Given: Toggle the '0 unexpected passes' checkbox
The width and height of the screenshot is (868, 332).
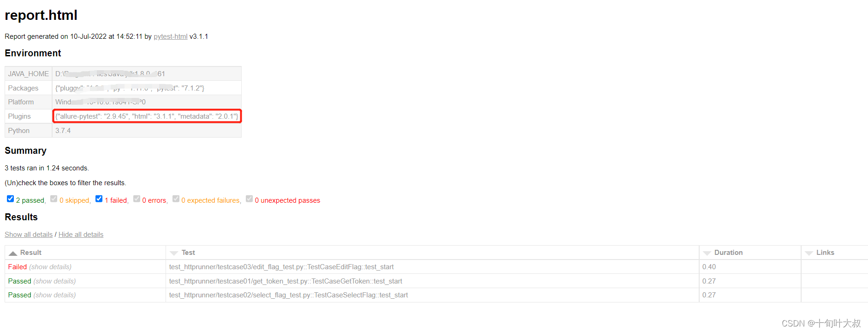Looking at the screenshot, I should (x=249, y=199).
